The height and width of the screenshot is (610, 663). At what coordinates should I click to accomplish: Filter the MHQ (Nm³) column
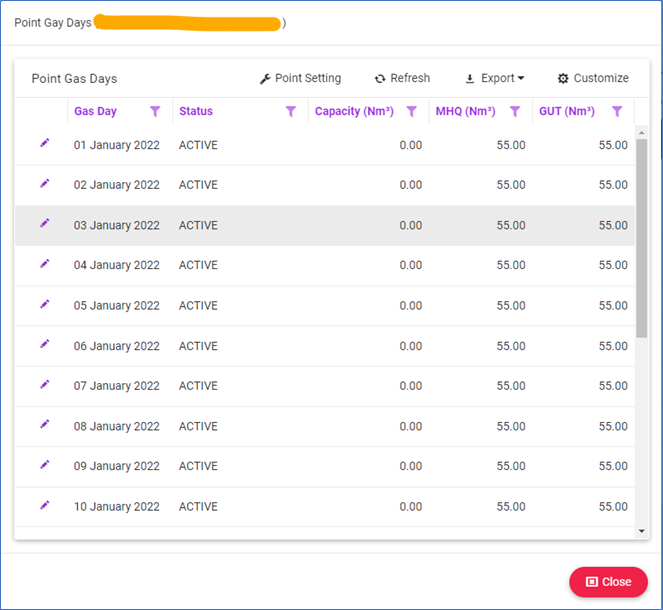click(515, 112)
